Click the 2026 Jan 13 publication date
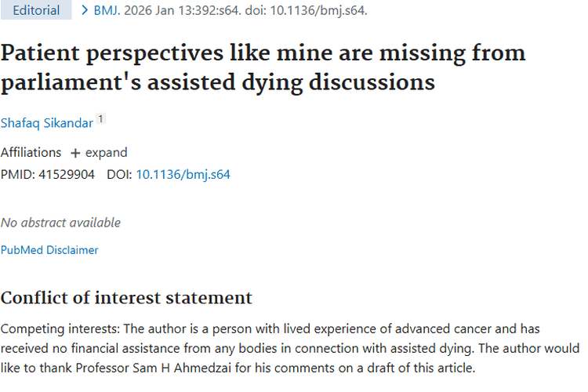The height and width of the screenshot is (392, 588). click(172, 11)
